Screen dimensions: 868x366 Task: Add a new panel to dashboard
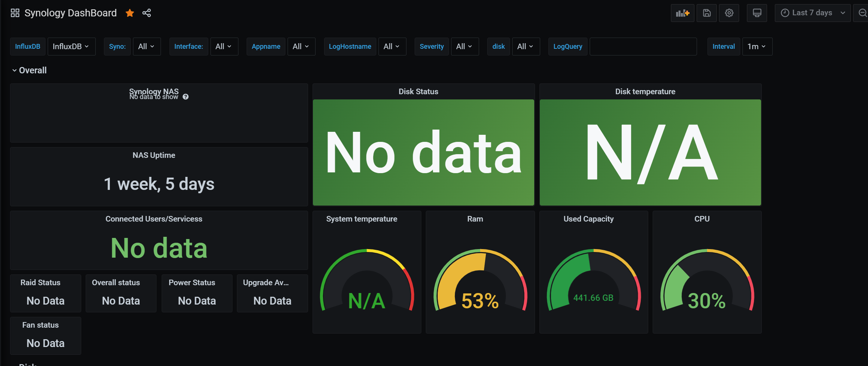[x=682, y=13]
